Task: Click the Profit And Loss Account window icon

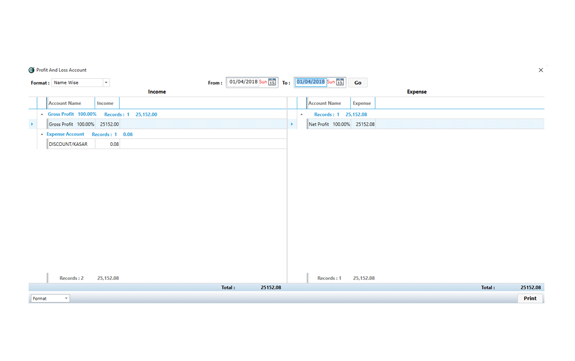Action: [32, 70]
